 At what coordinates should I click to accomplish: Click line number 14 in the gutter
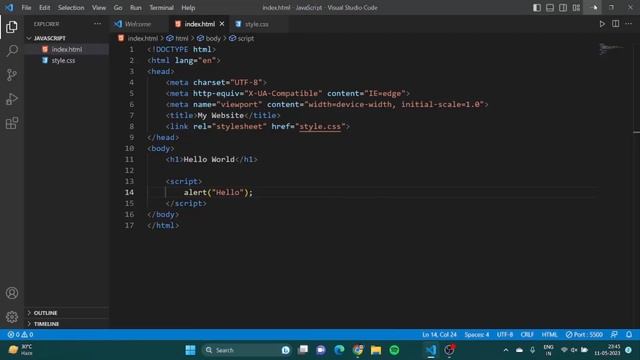click(129, 192)
